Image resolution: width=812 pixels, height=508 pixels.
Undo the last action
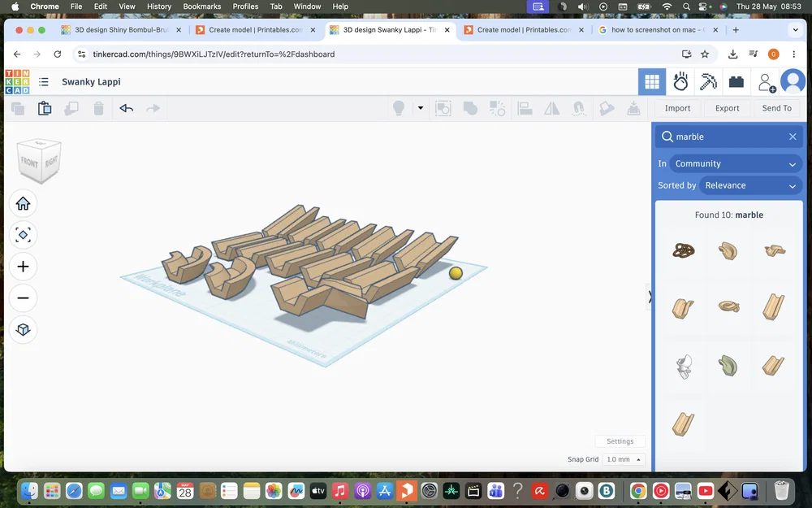[127, 108]
